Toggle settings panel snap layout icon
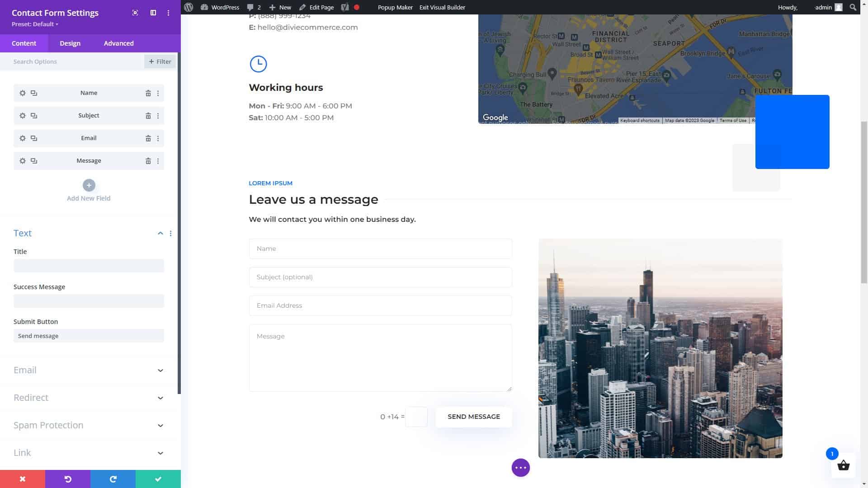The height and width of the screenshot is (488, 868). [153, 13]
